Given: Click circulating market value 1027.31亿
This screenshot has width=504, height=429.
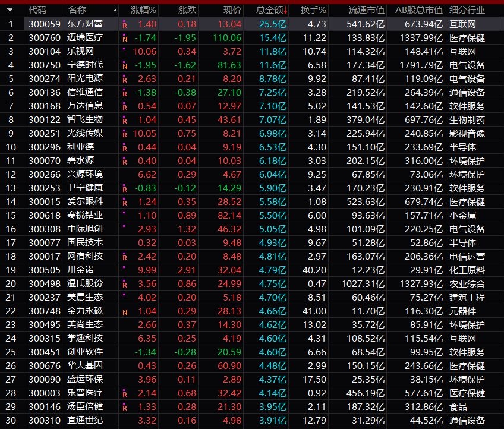Looking at the screenshot, I should [363, 284].
